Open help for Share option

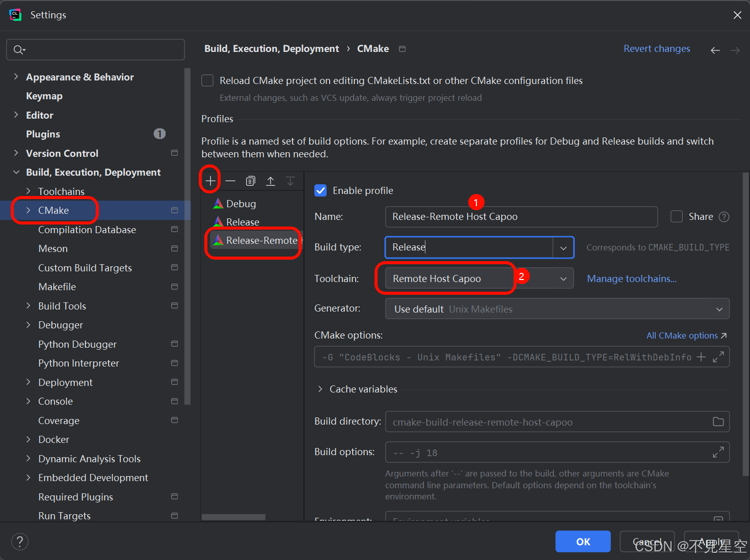tap(724, 217)
